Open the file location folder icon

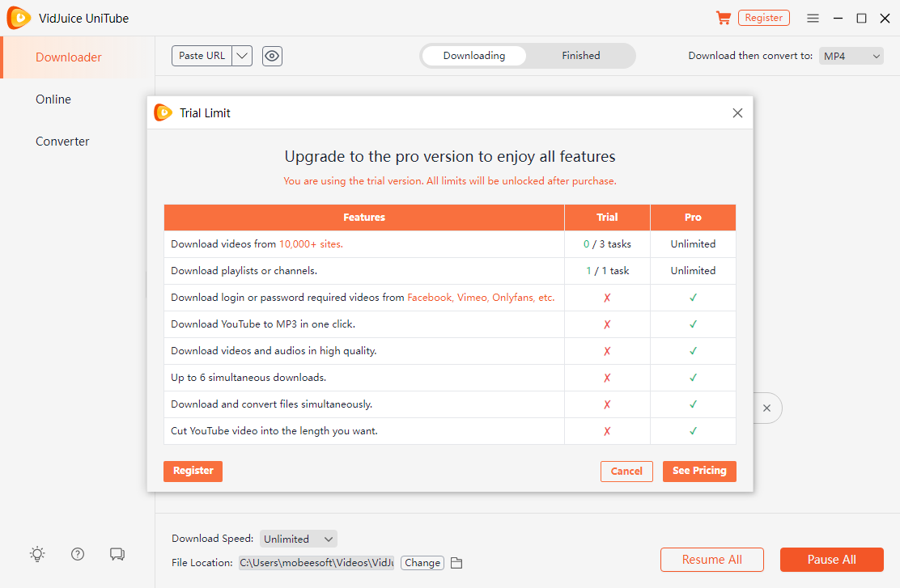click(x=456, y=563)
